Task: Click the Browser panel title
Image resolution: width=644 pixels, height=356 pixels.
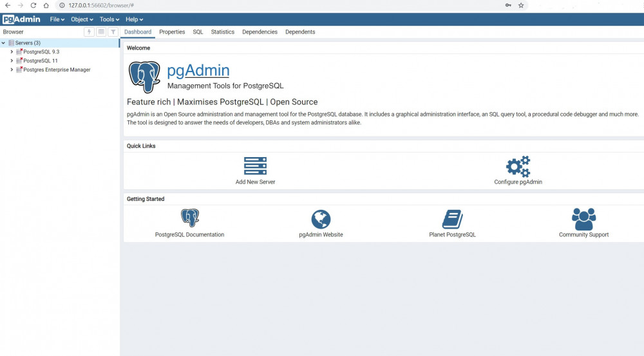Action: tap(13, 32)
